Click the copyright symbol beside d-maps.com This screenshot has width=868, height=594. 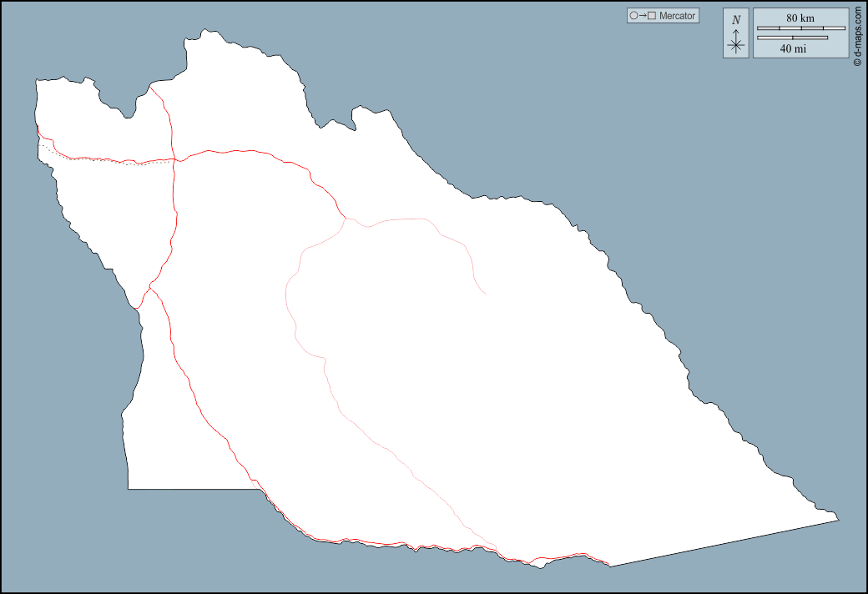[x=857, y=62]
